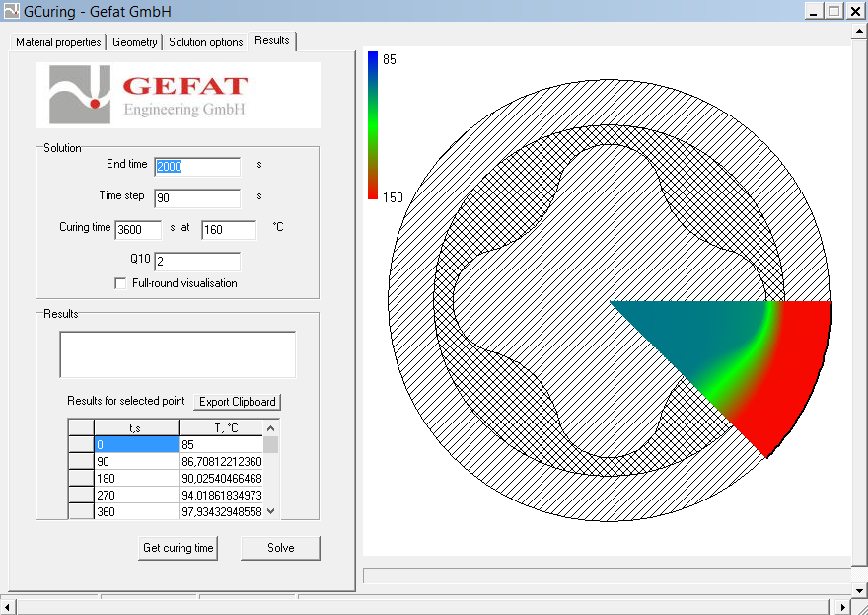Go to the Solution options tab
Image resolution: width=868 pixels, height=615 pixels.
click(x=205, y=42)
